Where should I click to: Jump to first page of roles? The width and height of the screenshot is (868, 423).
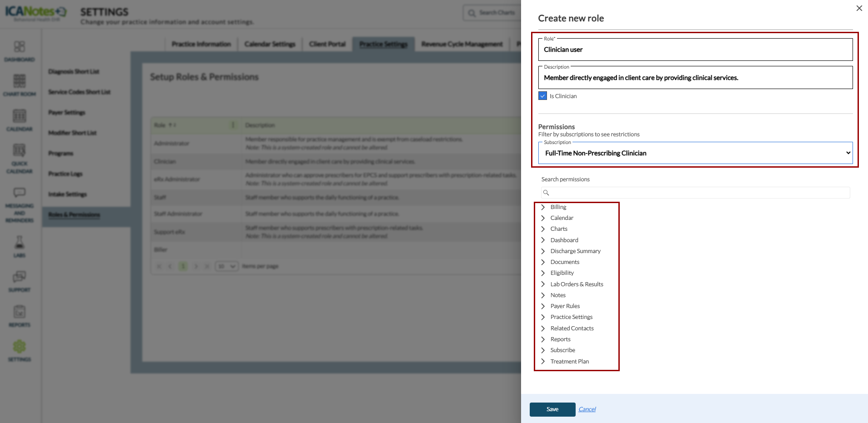click(159, 266)
